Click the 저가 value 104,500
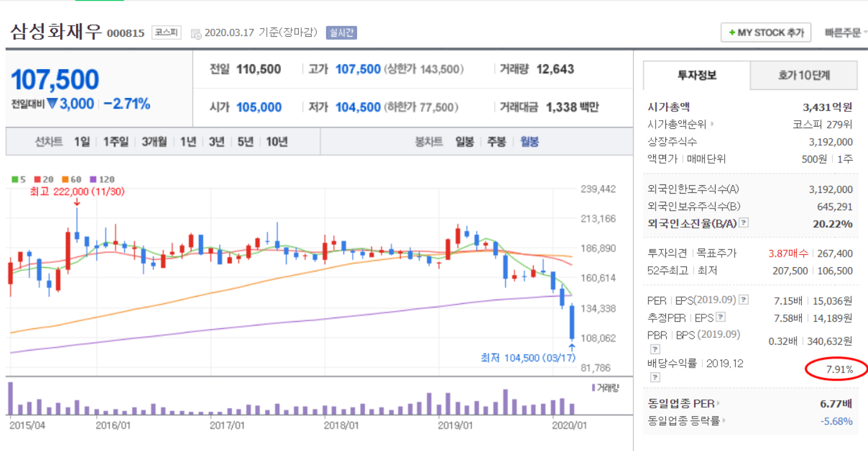The height and width of the screenshot is (451, 868). pos(358,107)
